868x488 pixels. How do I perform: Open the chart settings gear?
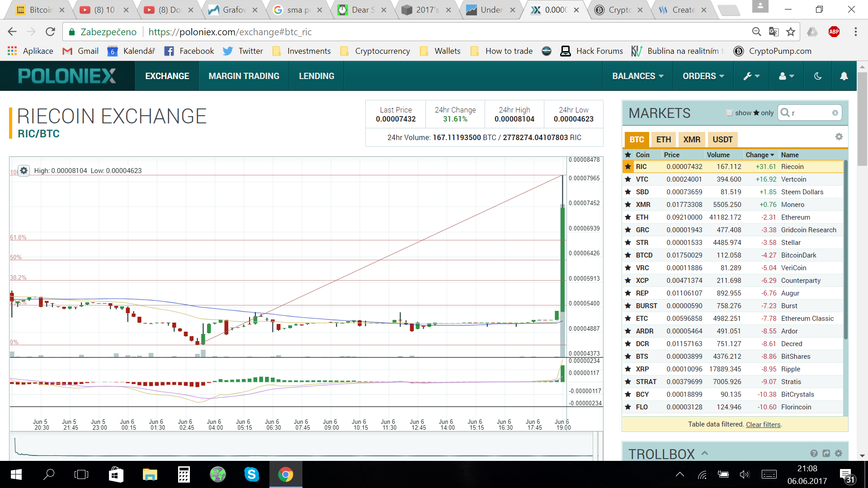coord(24,171)
